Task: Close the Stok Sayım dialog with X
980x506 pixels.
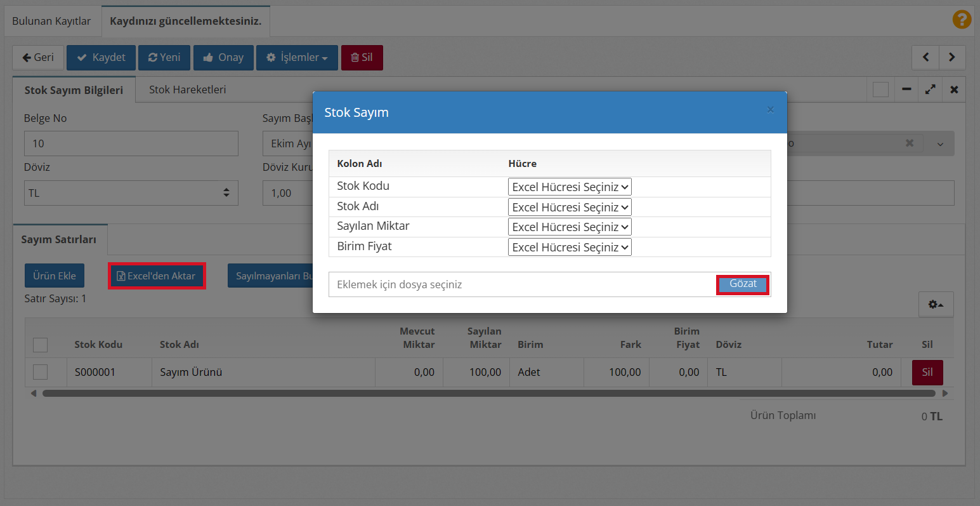Action: click(x=770, y=110)
